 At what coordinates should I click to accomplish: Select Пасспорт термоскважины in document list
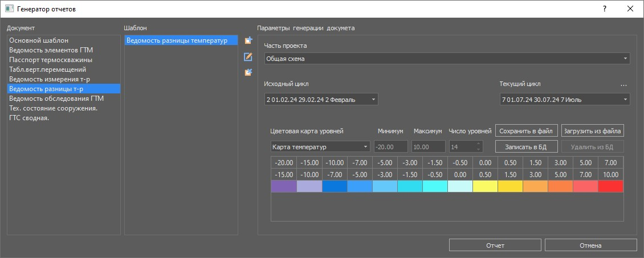coord(51,60)
